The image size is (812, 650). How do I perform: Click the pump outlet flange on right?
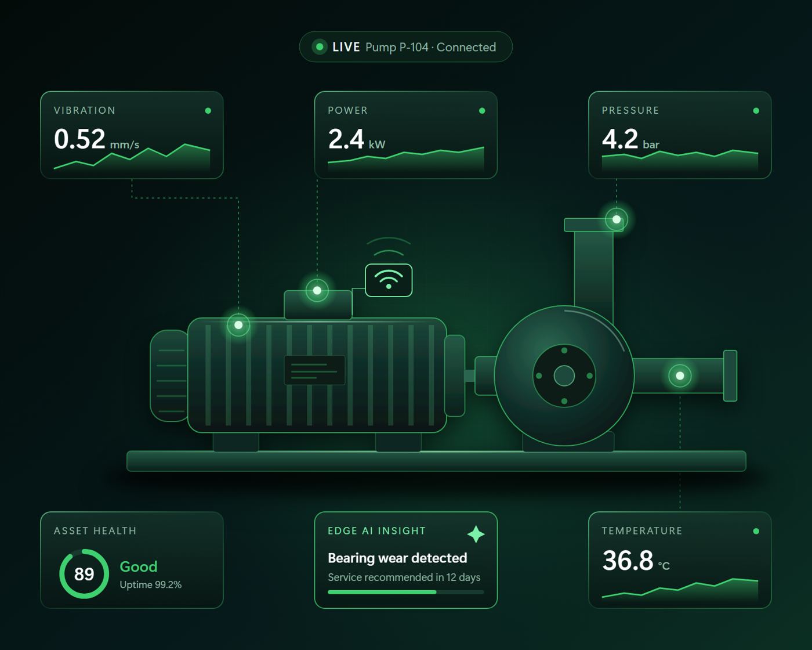[730, 375]
